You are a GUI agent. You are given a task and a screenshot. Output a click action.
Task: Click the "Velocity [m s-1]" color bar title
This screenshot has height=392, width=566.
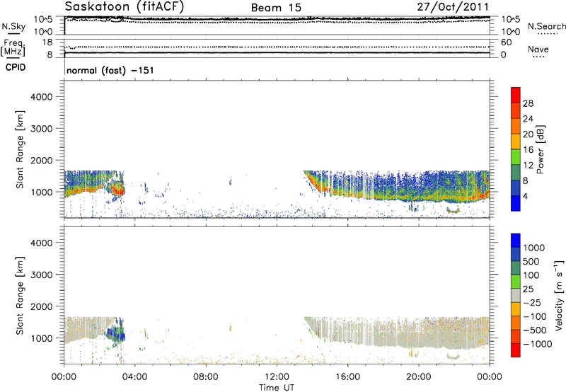pyautogui.click(x=559, y=295)
